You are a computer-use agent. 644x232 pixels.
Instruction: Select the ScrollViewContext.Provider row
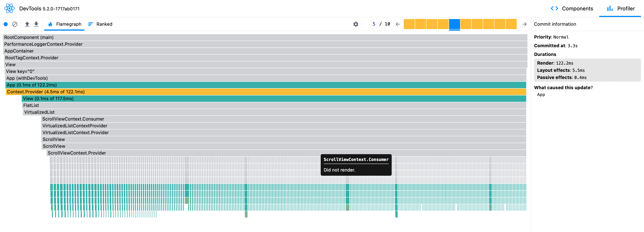tap(286, 153)
